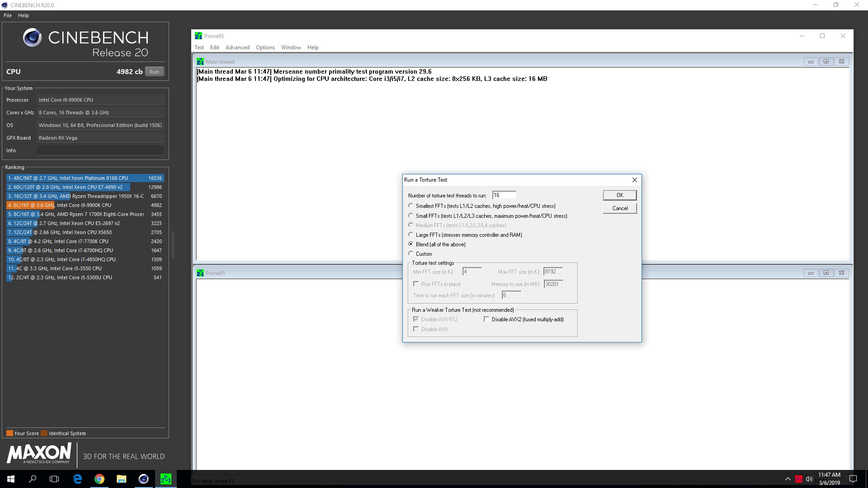This screenshot has height=488, width=868.
Task: Click the Processor name field
Action: coord(100,100)
